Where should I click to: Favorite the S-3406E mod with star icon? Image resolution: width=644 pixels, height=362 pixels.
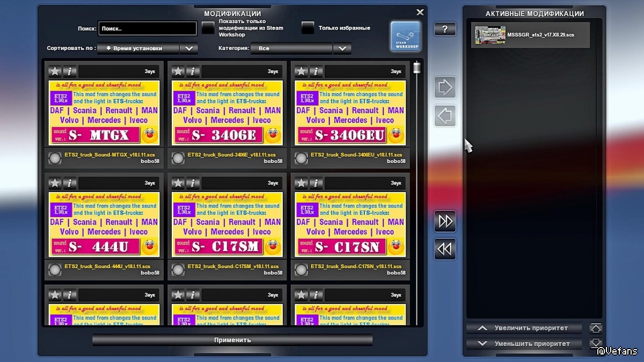click(178, 71)
